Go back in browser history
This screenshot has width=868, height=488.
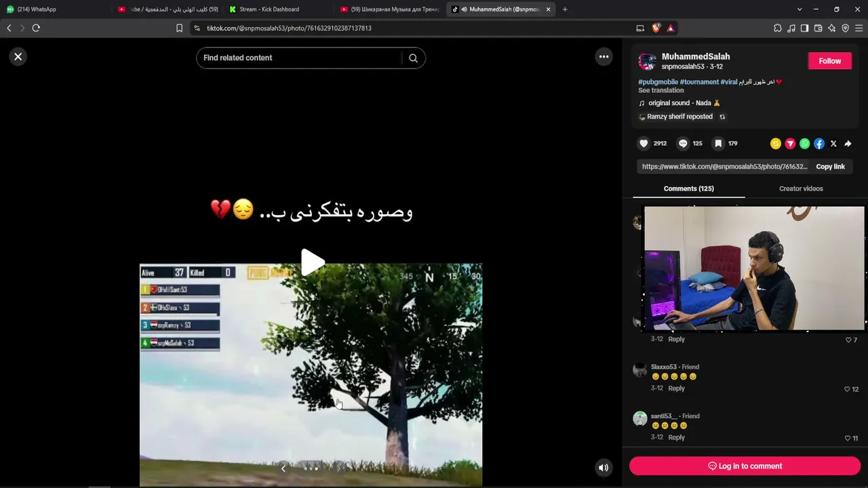coord(9,28)
